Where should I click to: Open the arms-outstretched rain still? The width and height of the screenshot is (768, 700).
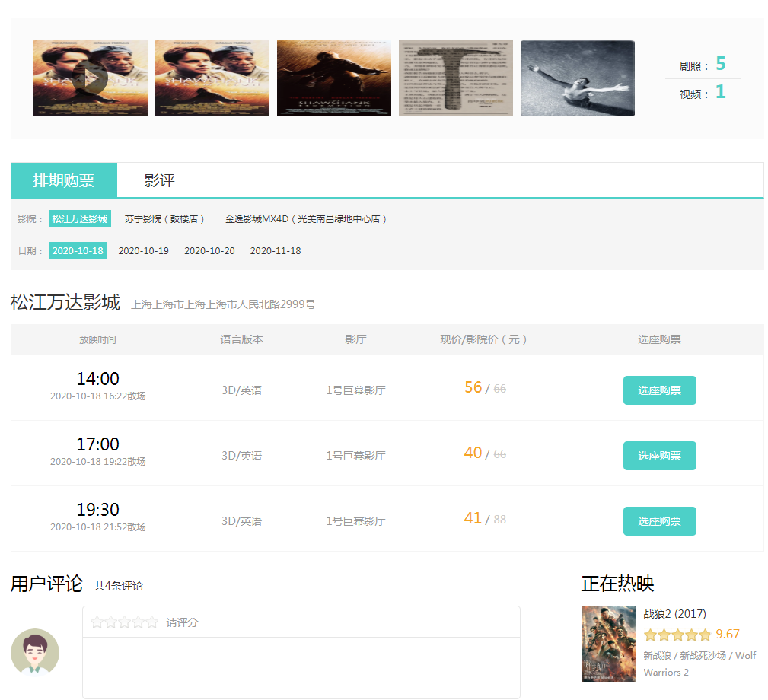coord(578,78)
